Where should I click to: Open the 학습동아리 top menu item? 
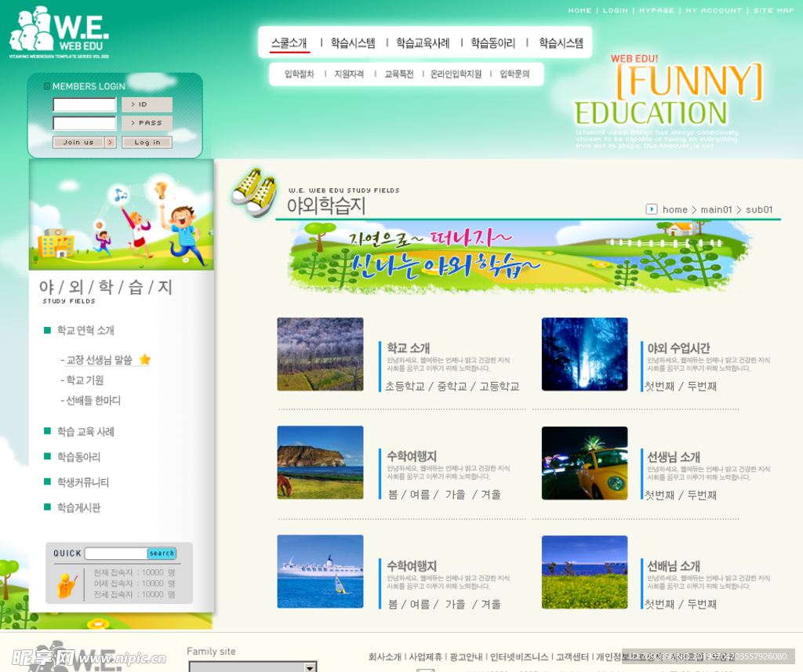[493, 43]
